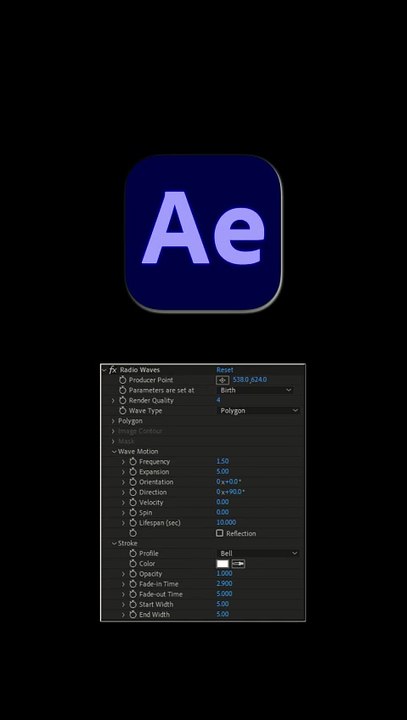Enable the Reflection checkbox
Screen dimensions: 407x720
tap(220, 533)
